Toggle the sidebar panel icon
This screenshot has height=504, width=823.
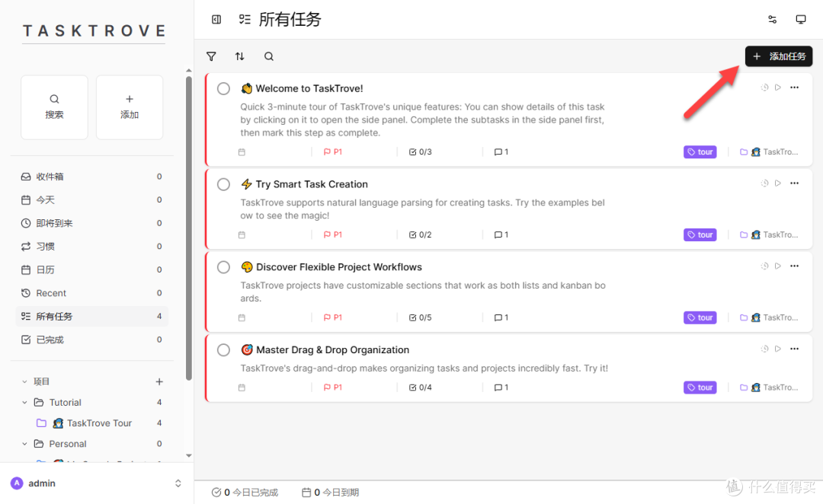pos(216,19)
